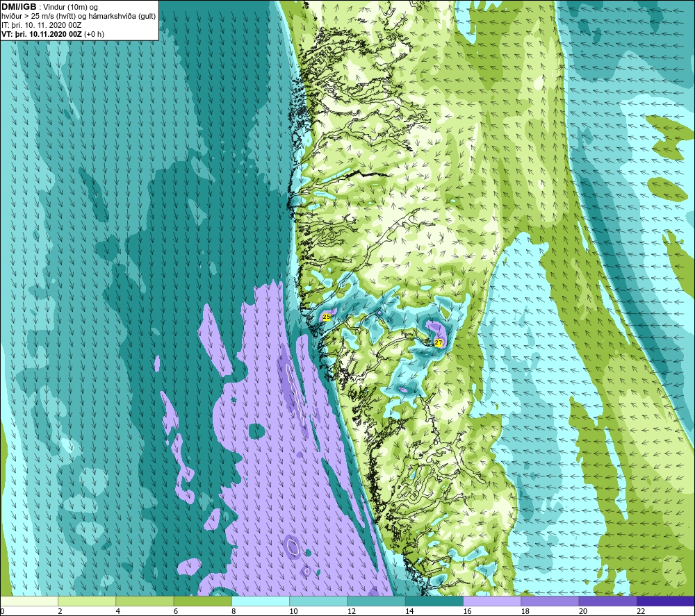Image resolution: width=695 pixels, height=616 pixels.
Task: Click the '22' value on the legend scale
Action: (x=641, y=611)
